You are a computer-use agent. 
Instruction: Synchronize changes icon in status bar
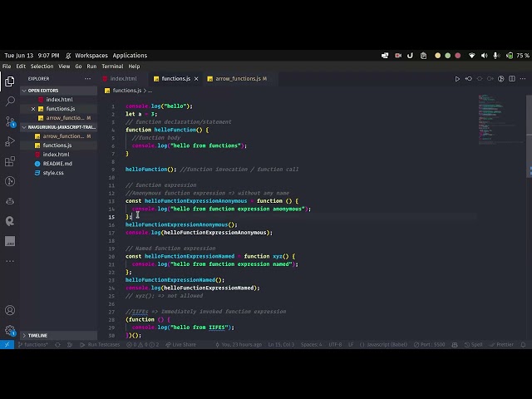pos(57,345)
